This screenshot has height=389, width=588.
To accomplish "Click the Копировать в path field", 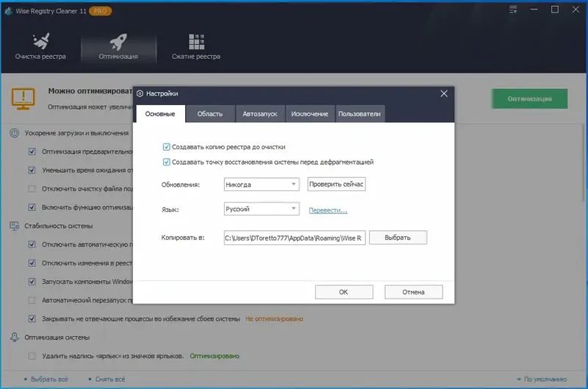I will [x=295, y=238].
